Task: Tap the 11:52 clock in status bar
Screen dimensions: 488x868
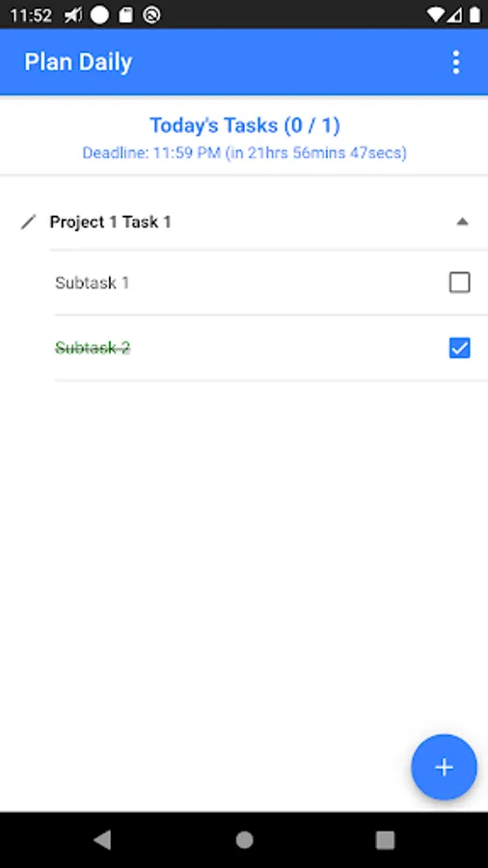Action: (30, 14)
